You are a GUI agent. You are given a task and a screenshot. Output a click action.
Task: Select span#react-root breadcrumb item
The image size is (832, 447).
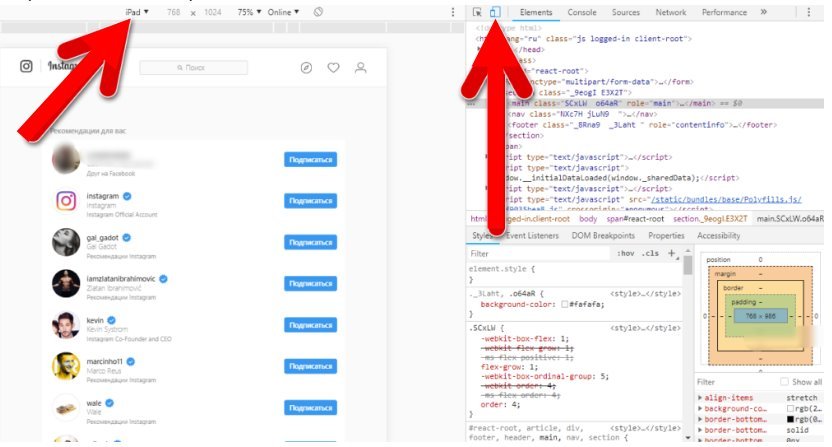point(636,218)
